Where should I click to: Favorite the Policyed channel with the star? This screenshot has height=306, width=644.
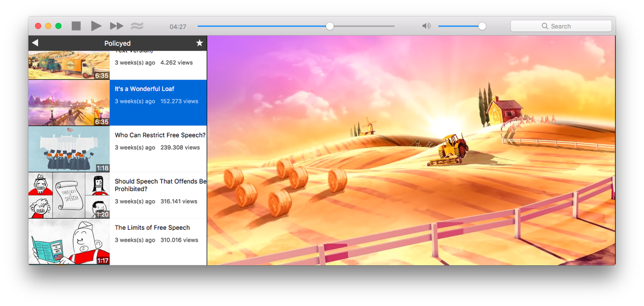coord(200,43)
